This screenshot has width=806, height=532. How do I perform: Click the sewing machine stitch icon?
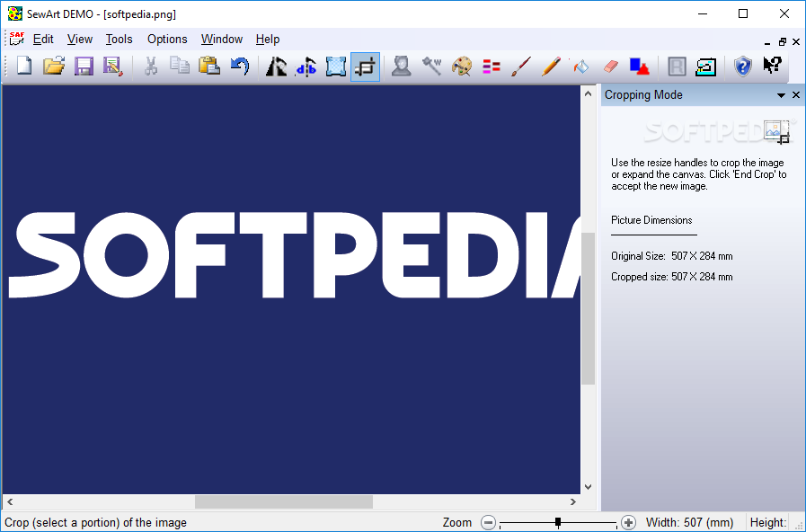tap(705, 66)
